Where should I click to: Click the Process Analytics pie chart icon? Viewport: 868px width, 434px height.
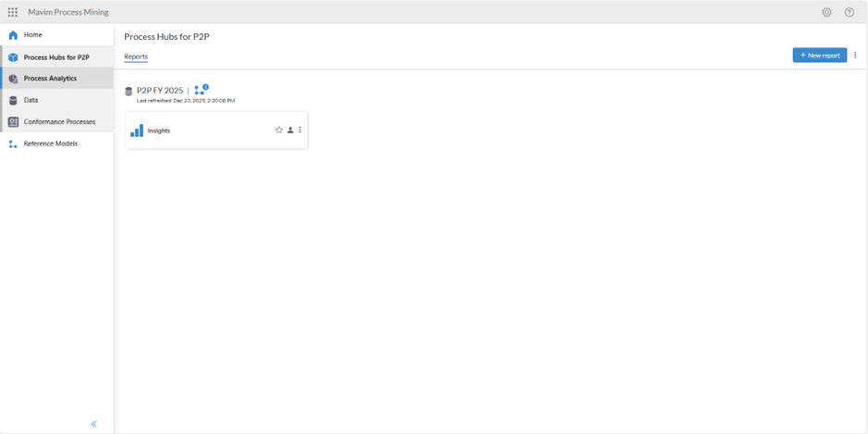click(x=13, y=79)
